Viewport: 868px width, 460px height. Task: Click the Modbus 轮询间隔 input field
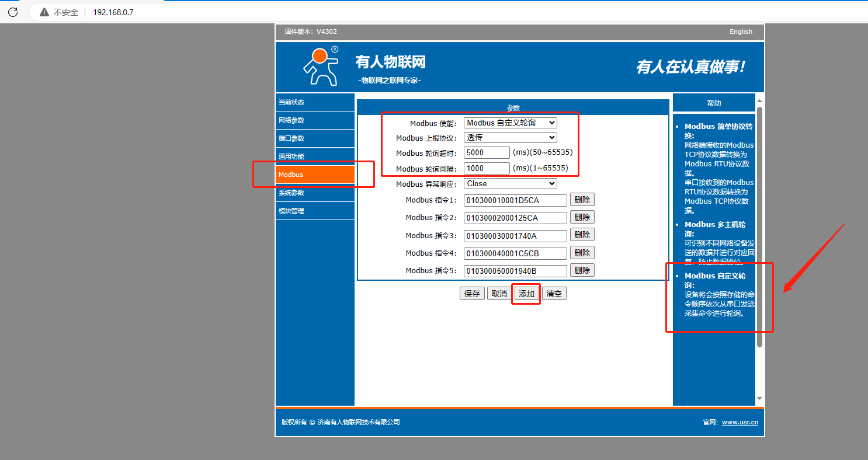487,168
